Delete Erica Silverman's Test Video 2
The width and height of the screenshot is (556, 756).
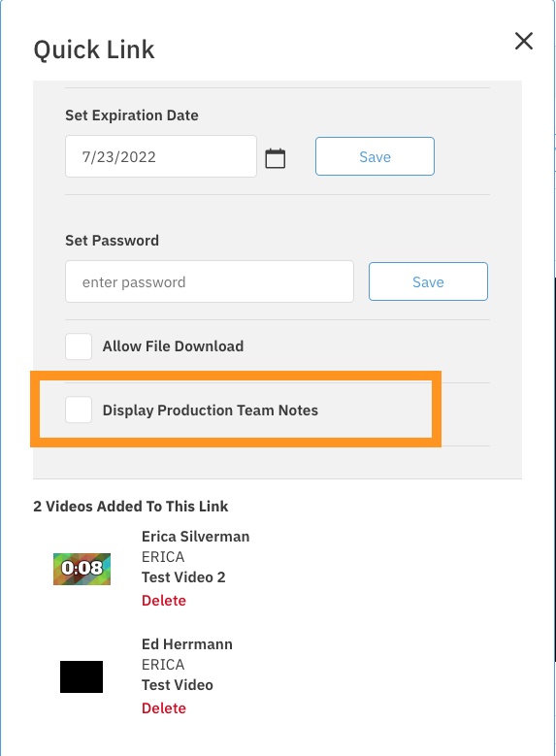point(164,601)
